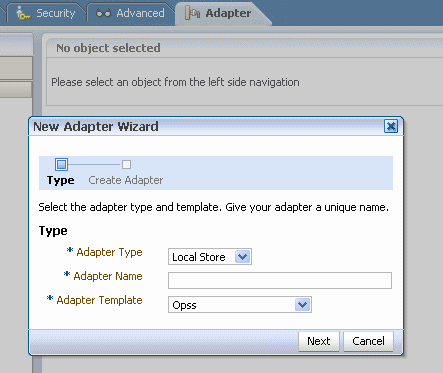Click the Security tab key icon
This screenshot has height=373, width=443.
23,13
